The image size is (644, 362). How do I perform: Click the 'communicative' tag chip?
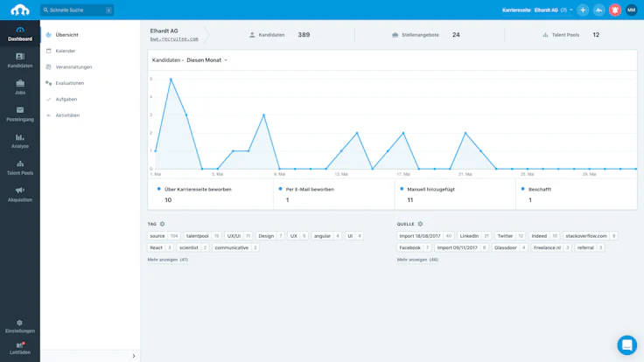235,248
